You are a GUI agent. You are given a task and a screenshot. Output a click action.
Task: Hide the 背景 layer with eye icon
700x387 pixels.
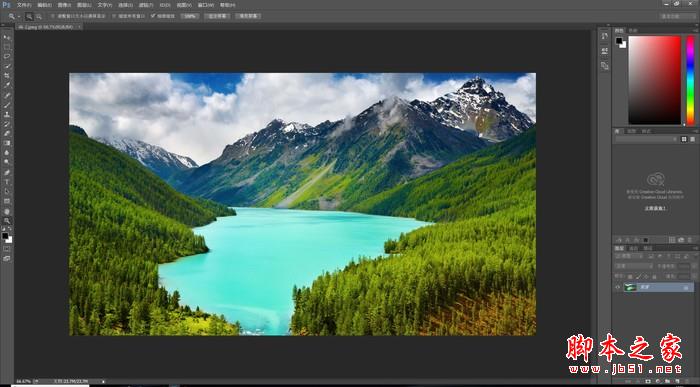618,287
